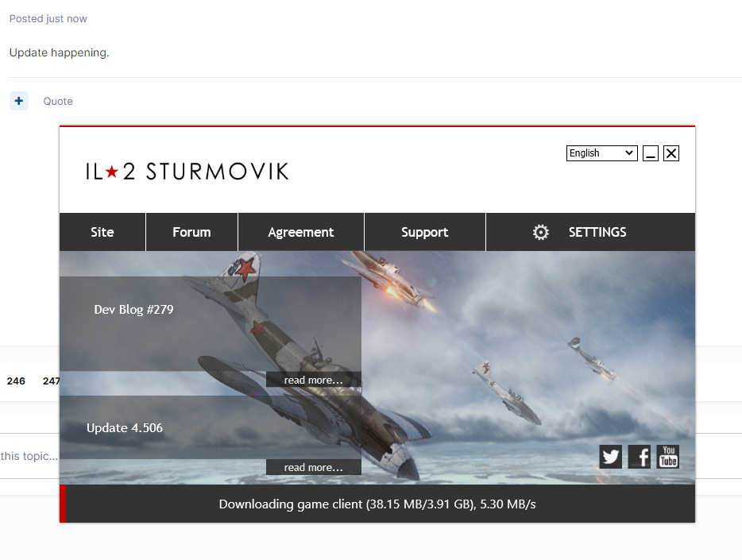This screenshot has width=742, height=560.
Task: Open the Agreement tab
Action: pos(301,232)
